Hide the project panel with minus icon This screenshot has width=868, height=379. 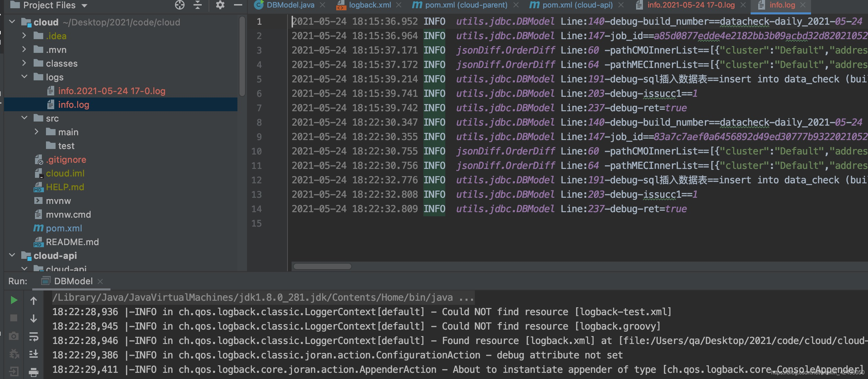238,5
